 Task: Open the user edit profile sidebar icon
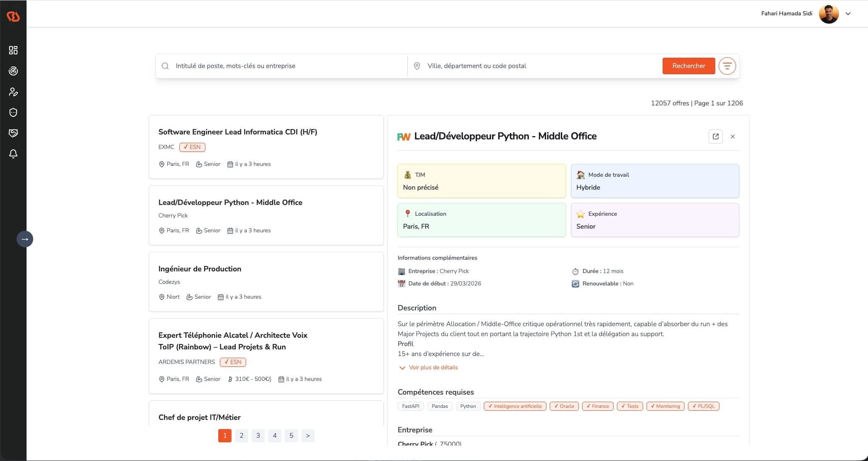click(x=13, y=92)
